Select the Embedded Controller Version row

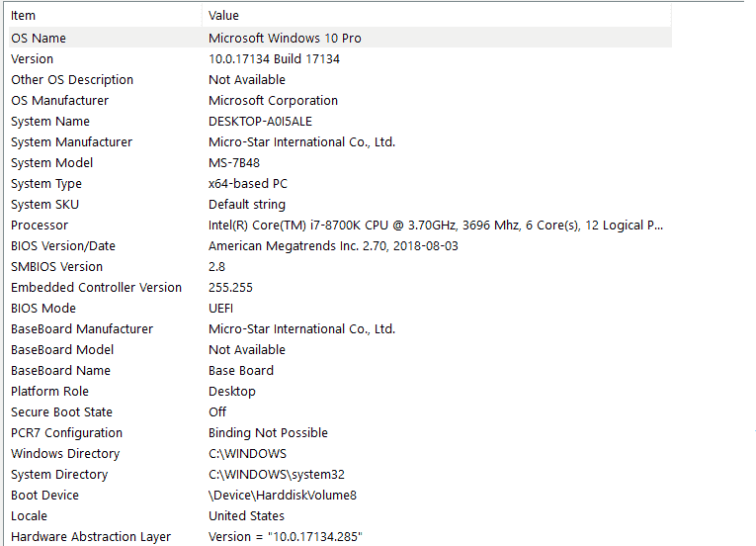[x=340, y=287]
